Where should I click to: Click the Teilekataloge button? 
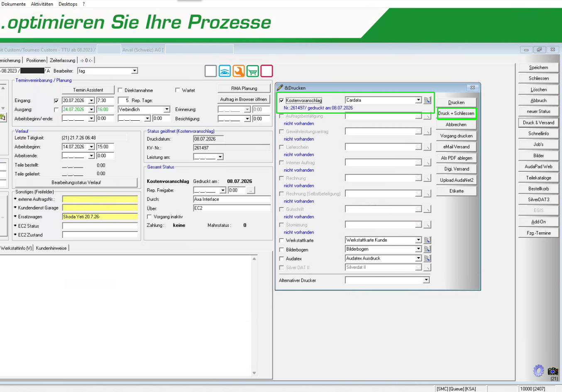pos(538,178)
